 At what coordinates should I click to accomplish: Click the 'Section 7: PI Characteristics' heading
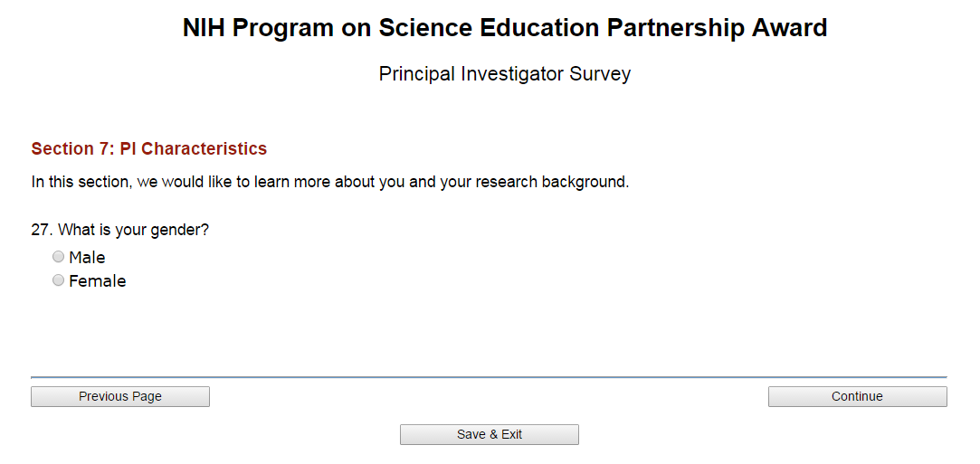pyautogui.click(x=149, y=148)
